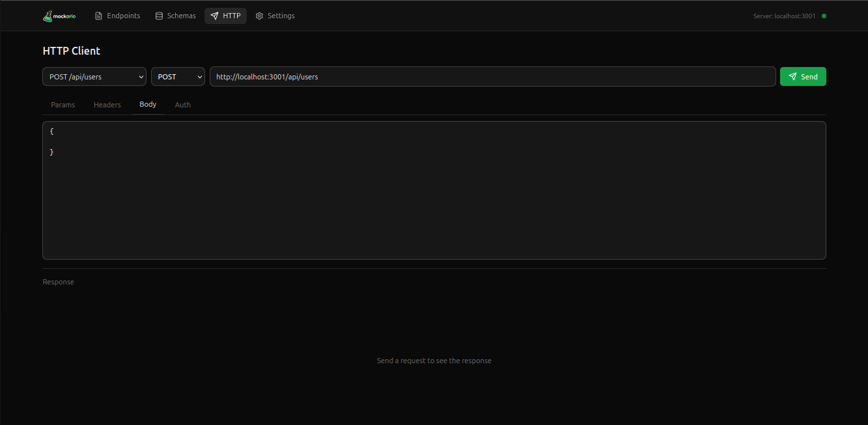This screenshot has width=868, height=425.
Task: Open the Auth tab
Action: point(183,105)
